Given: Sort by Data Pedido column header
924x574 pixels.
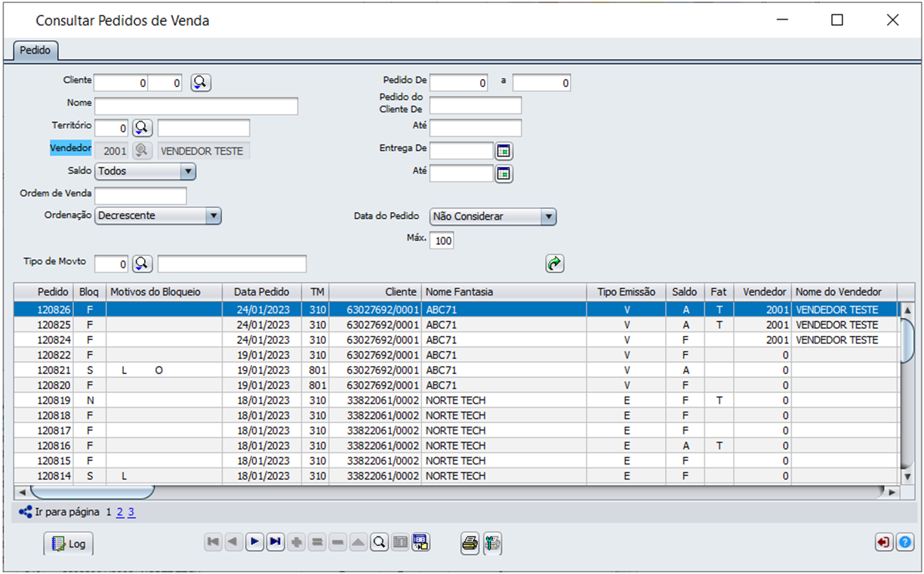Looking at the screenshot, I should pyautogui.click(x=261, y=292).
